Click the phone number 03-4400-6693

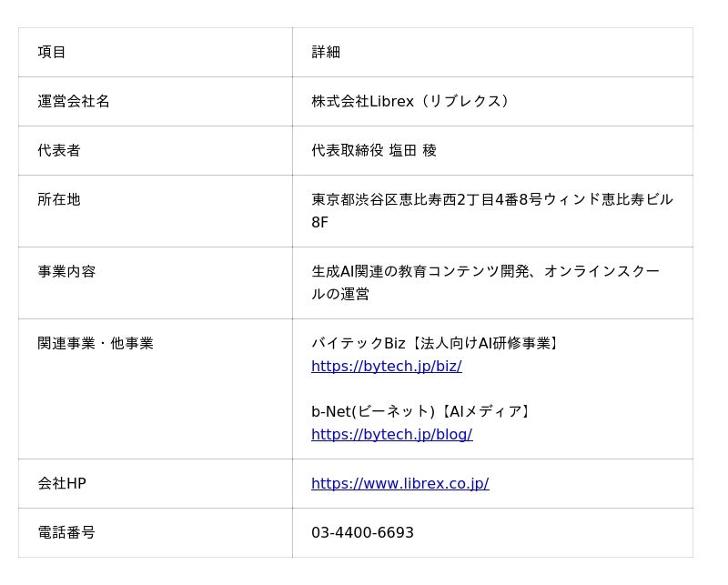[362, 533]
